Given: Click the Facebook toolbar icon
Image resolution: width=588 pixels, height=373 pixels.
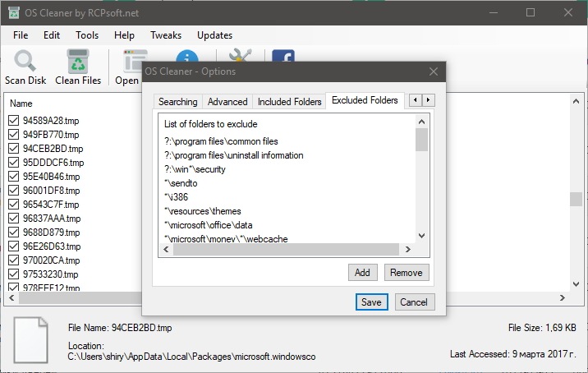Looking at the screenshot, I should coord(283,56).
